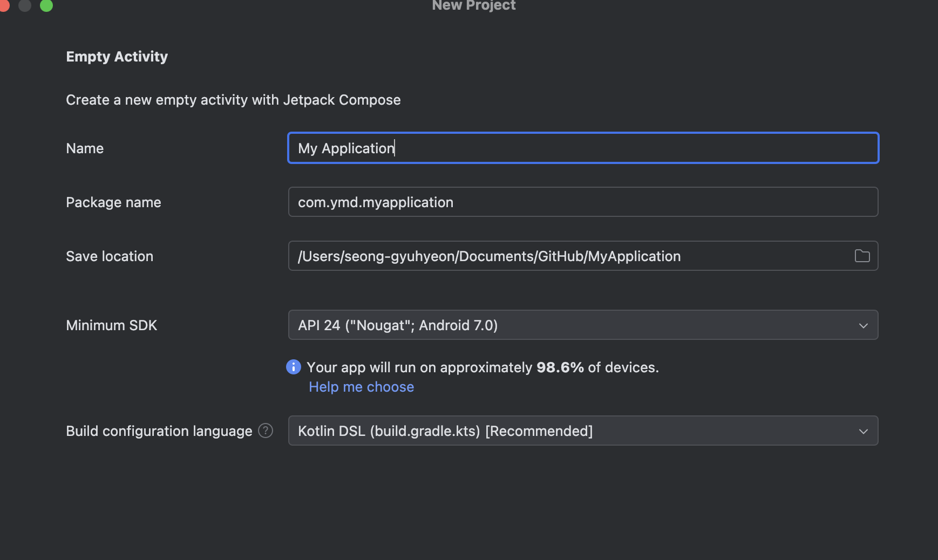Click the Save location path text
The image size is (938, 560).
click(489, 256)
